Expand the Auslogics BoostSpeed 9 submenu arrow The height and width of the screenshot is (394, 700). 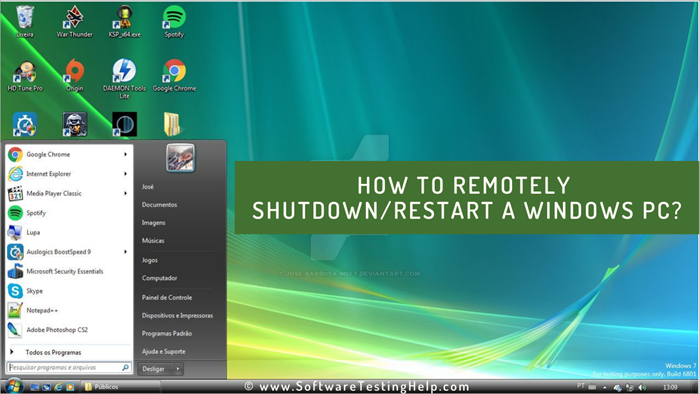[x=125, y=252]
